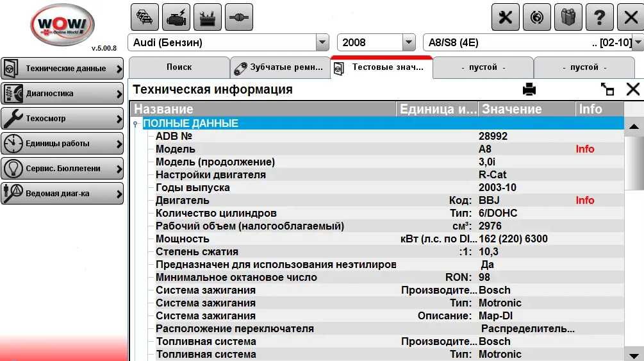Click the Info column header

pyautogui.click(x=600, y=109)
